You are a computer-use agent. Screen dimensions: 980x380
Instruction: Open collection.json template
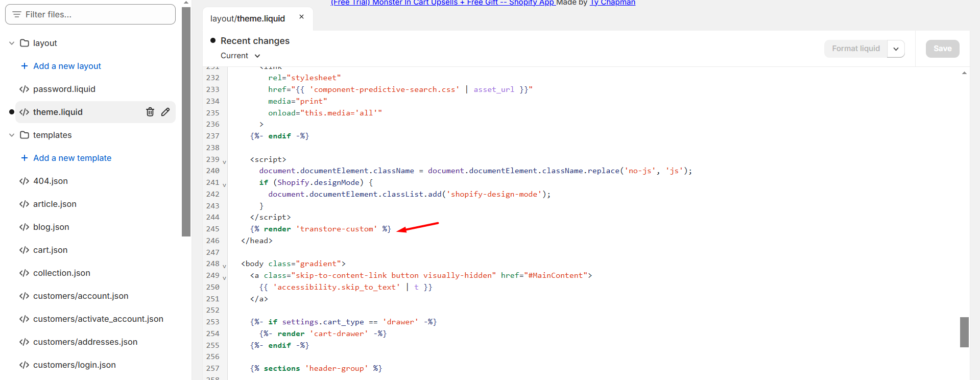[62, 273]
